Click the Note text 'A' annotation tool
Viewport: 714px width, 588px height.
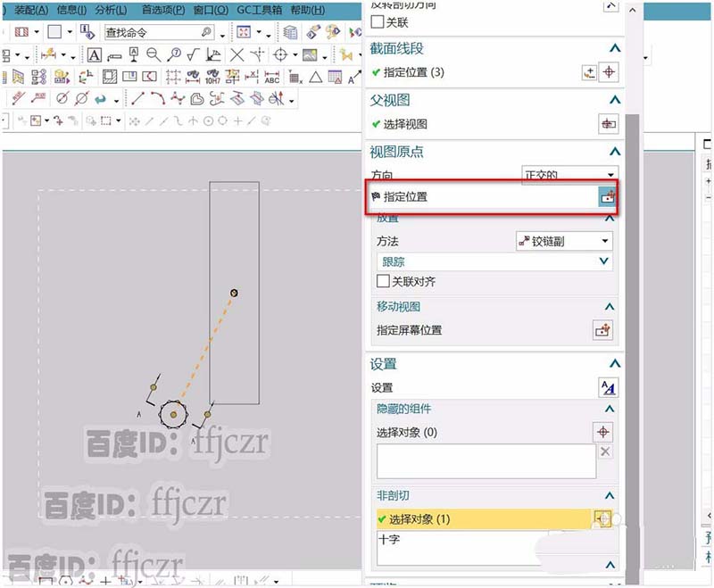coord(94,55)
